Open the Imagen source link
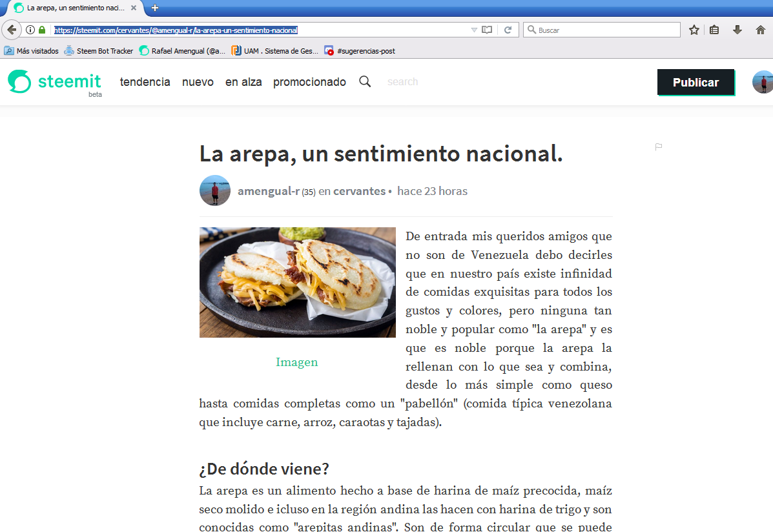 [297, 362]
